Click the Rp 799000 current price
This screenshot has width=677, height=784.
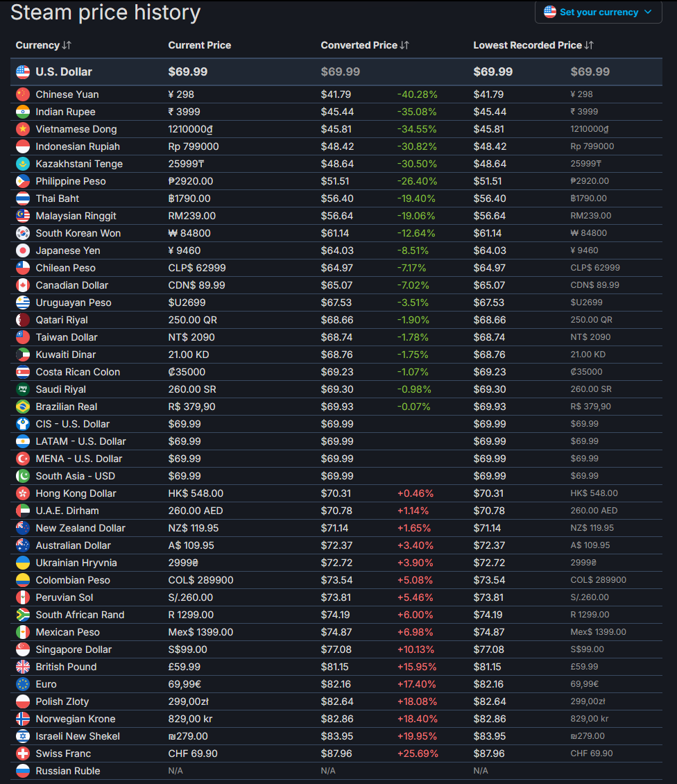pos(194,146)
